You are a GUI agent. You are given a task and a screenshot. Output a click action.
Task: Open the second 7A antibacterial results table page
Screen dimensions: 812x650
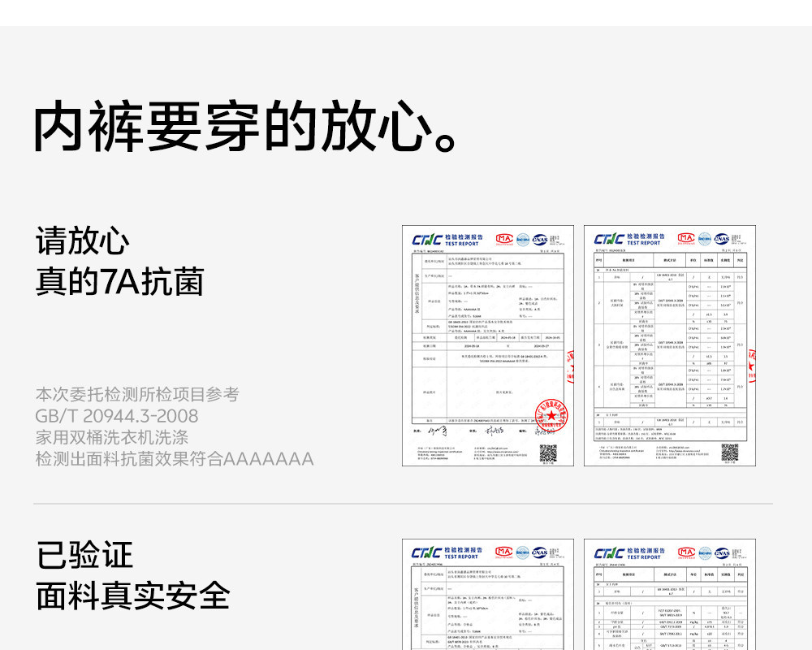pyautogui.click(x=670, y=346)
